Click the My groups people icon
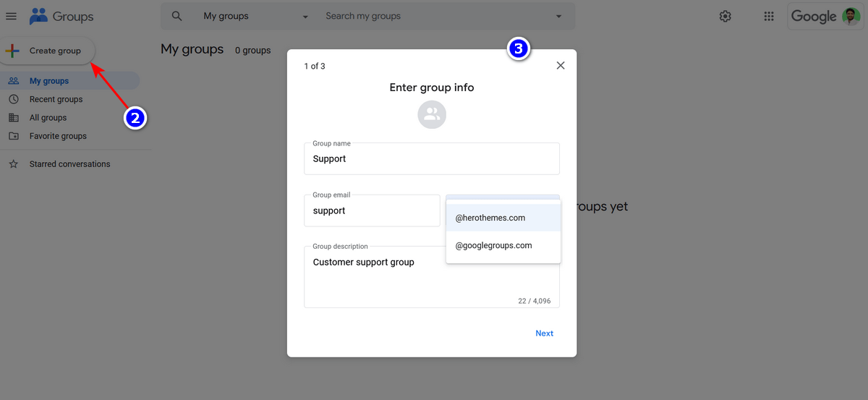Viewport: 868px width, 400px height. coord(13,81)
